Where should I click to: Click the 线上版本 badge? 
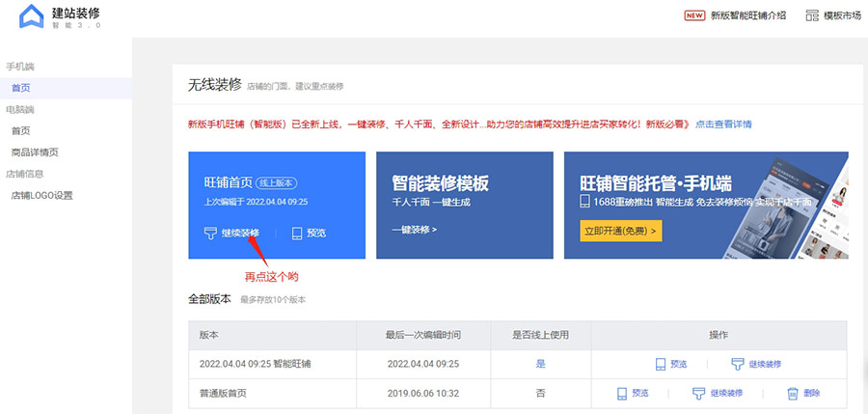tap(278, 182)
